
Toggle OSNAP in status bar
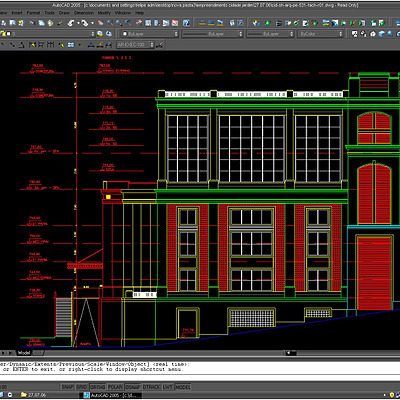[x=133, y=387]
